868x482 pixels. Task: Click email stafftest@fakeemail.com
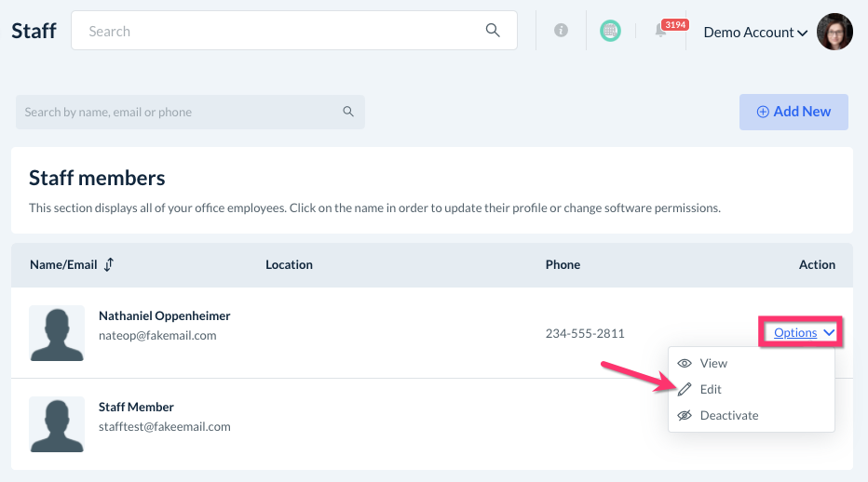pyautogui.click(x=165, y=427)
